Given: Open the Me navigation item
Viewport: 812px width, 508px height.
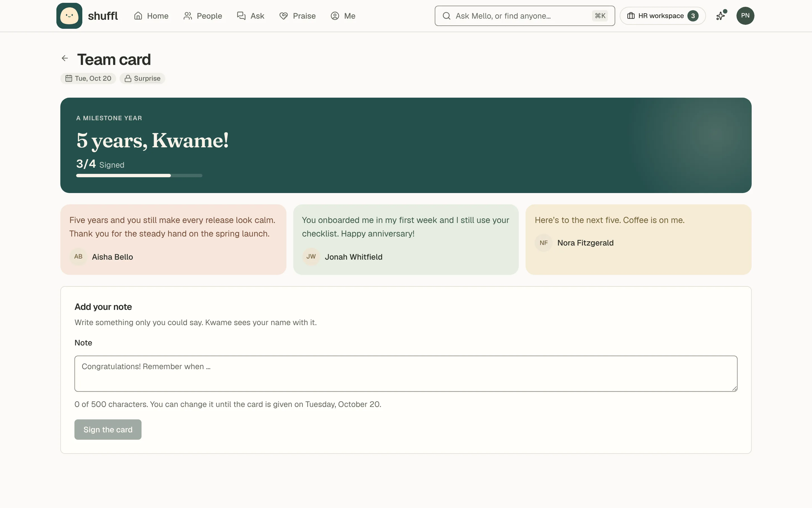Looking at the screenshot, I should (343, 16).
